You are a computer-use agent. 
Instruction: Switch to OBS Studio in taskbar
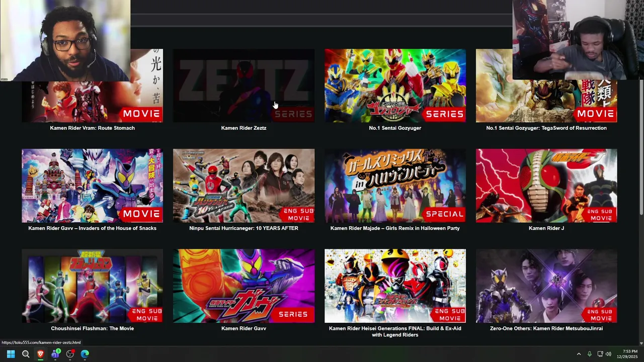(x=70, y=354)
